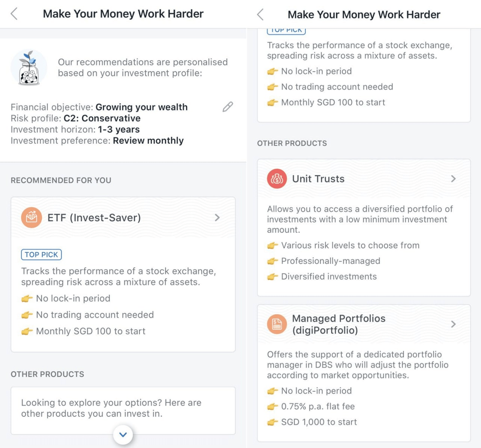Open Managed Portfolios (digiPortfolio) title
The height and width of the screenshot is (448, 481).
(339, 324)
